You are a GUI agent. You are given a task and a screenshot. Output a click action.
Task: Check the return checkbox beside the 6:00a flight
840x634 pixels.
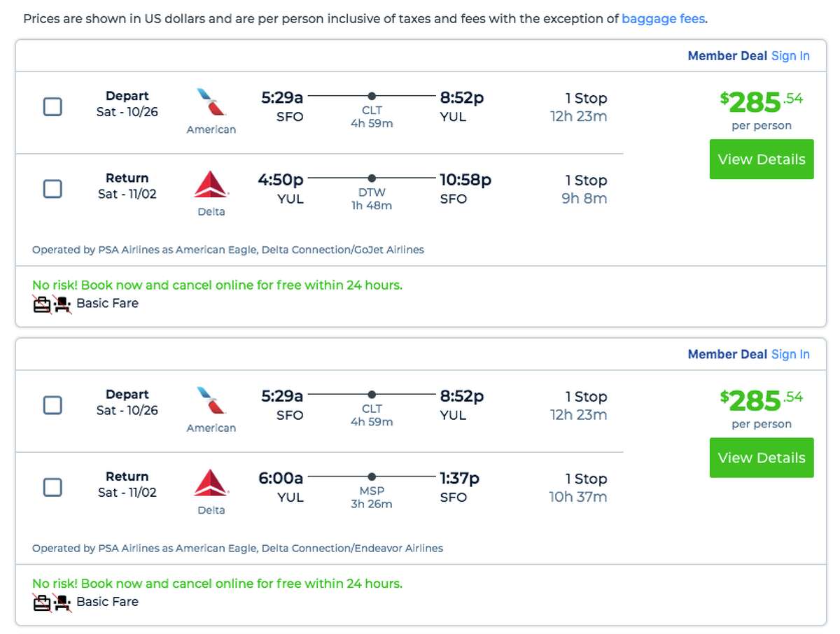[52, 487]
